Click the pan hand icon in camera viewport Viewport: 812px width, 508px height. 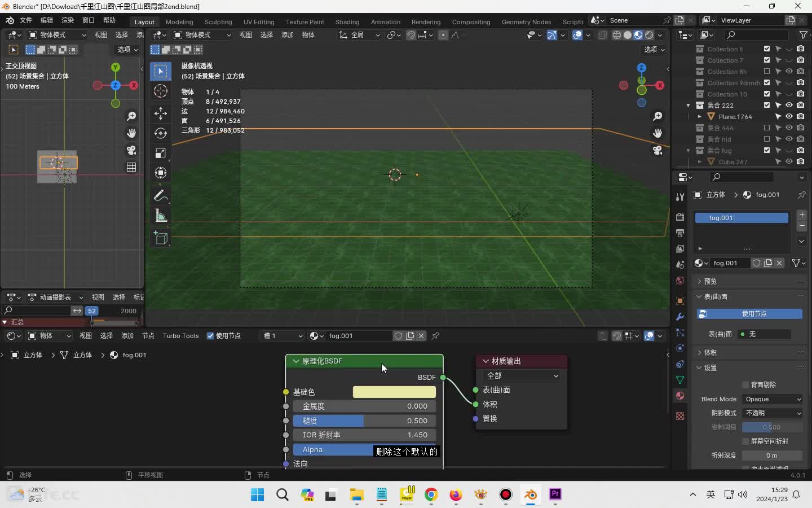[x=657, y=133]
